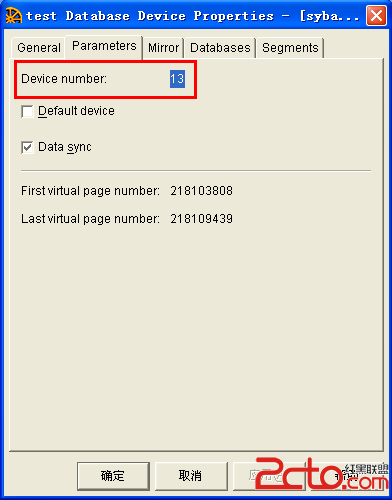Viewport: 392px width, 500px height.
Task: Switch to the General tab
Action: tap(39, 48)
